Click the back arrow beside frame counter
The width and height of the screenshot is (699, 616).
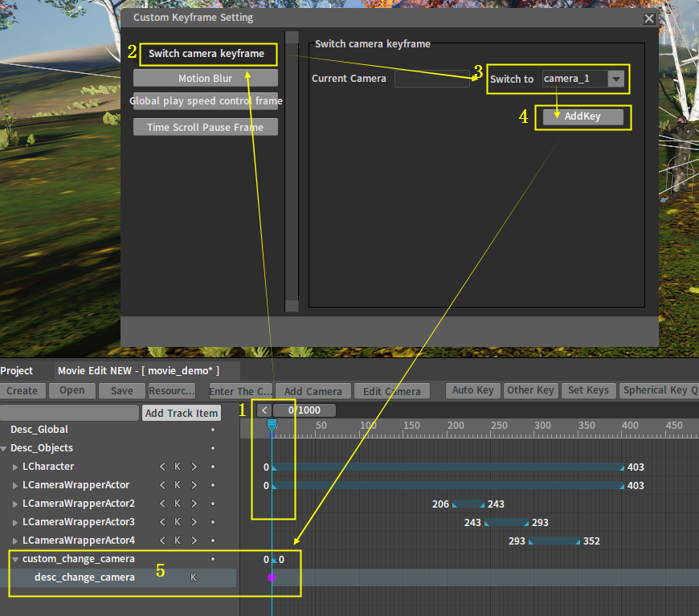[x=264, y=410]
